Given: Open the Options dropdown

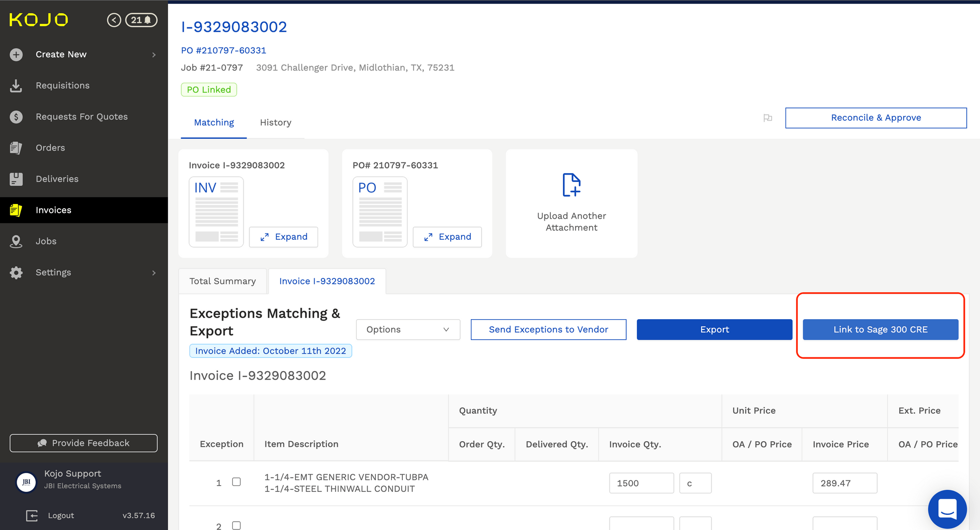Looking at the screenshot, I should (x=408, y=329).
